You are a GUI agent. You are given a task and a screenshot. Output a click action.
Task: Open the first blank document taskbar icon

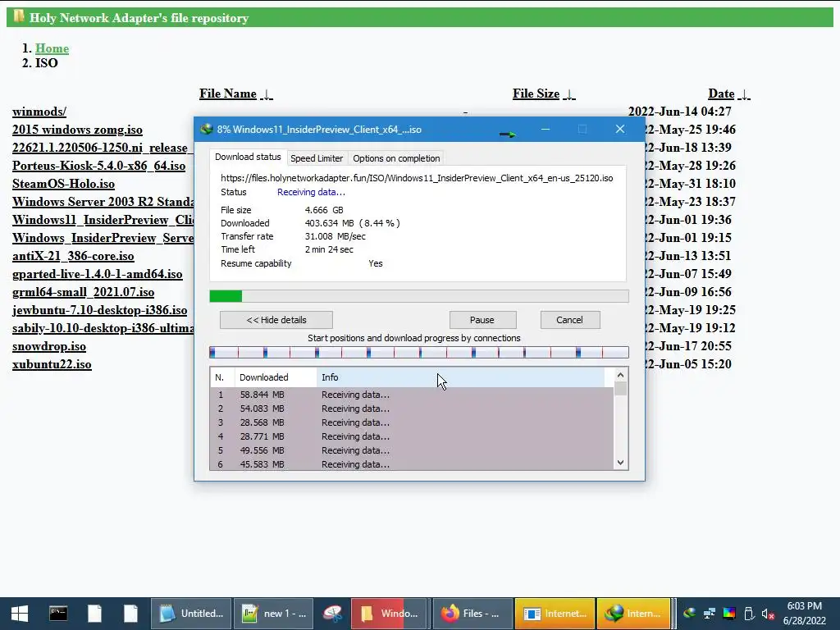pyautogui.click(x=94, y=614)
